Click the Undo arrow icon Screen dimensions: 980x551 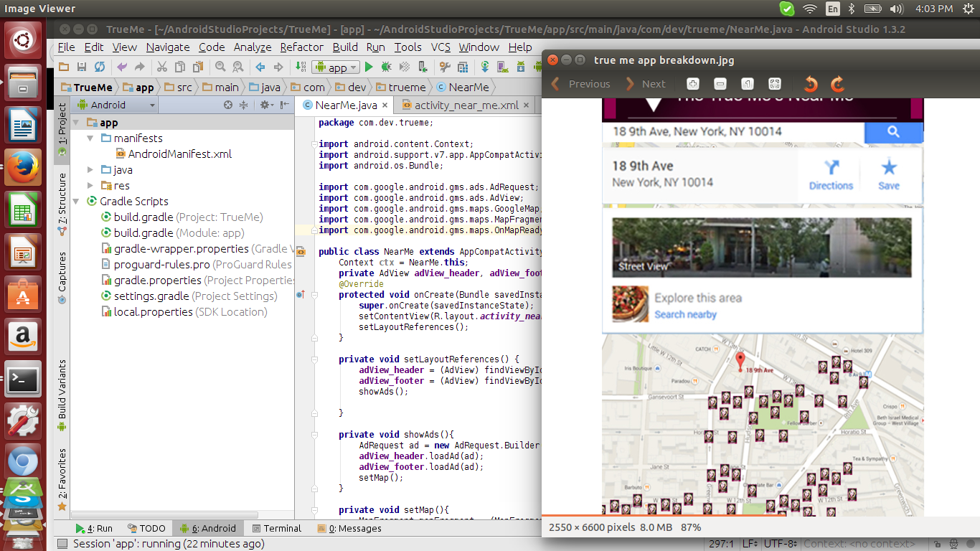tap(122, 67)
